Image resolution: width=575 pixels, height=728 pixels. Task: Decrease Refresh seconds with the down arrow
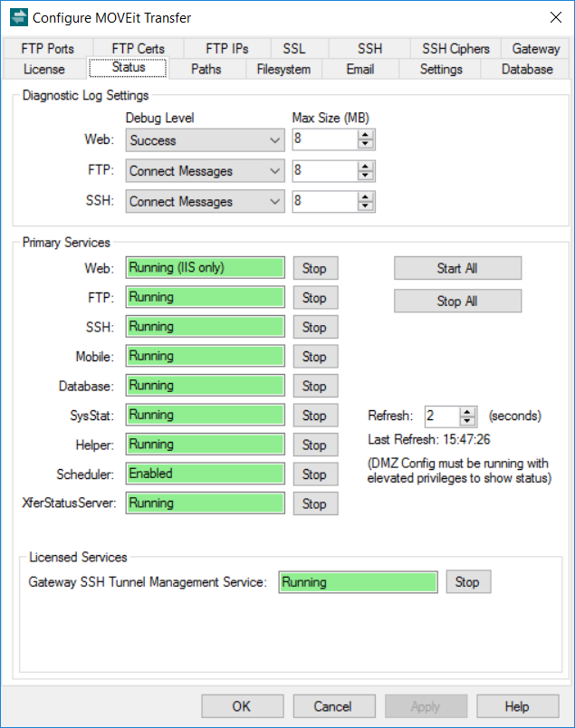click(468, 421)
